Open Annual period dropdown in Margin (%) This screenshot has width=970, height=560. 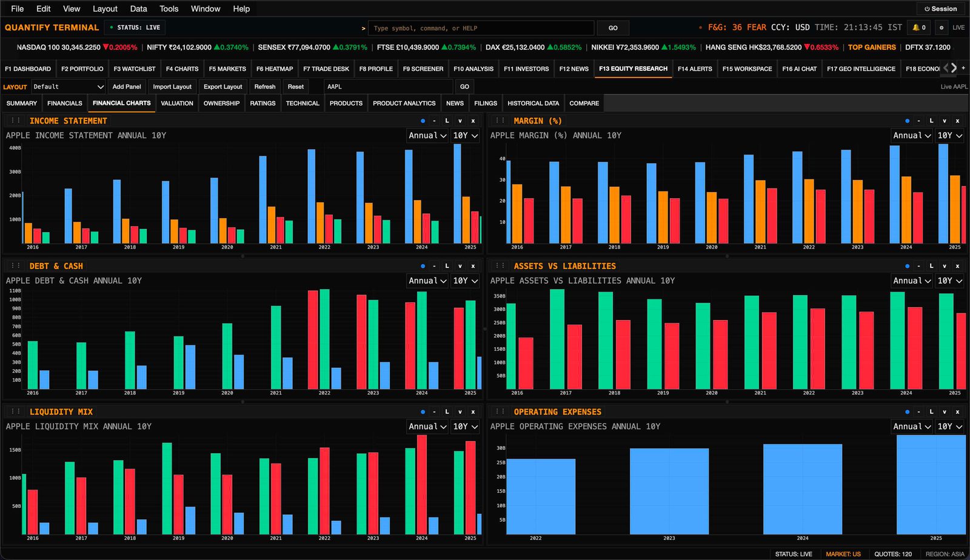(912, 136)
